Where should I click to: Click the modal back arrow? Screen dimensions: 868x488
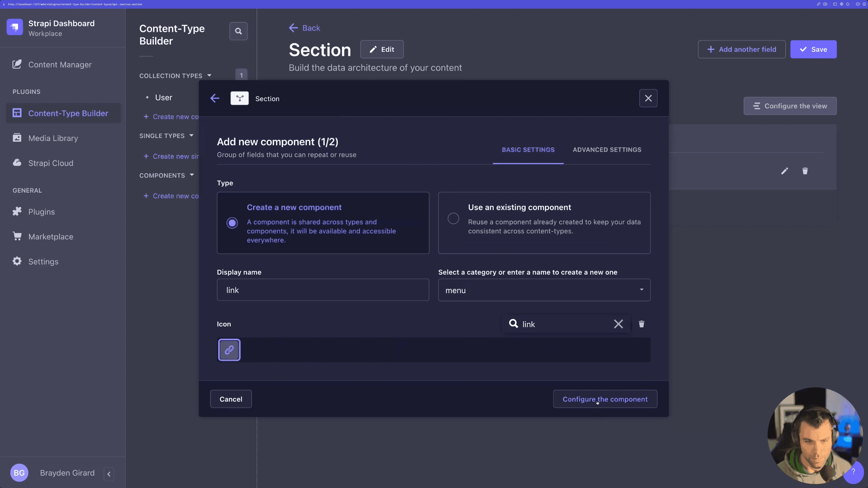(215, 98)
